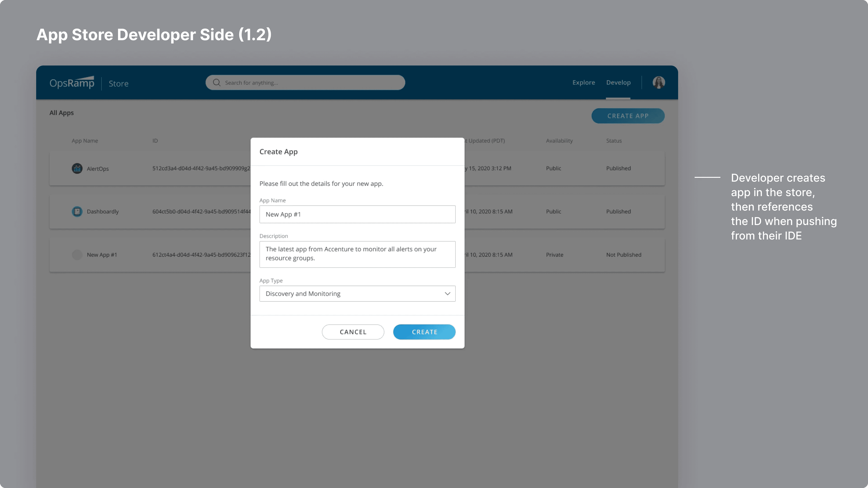
Task: Open the Discovery and Monitoring dropdown
Action: click(x=357, y=294)
